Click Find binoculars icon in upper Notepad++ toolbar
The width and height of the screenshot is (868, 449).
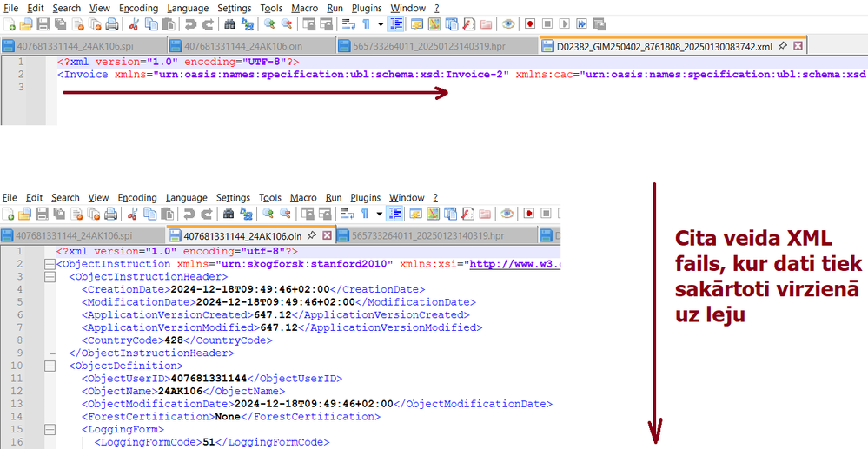(x=229, y=24)
